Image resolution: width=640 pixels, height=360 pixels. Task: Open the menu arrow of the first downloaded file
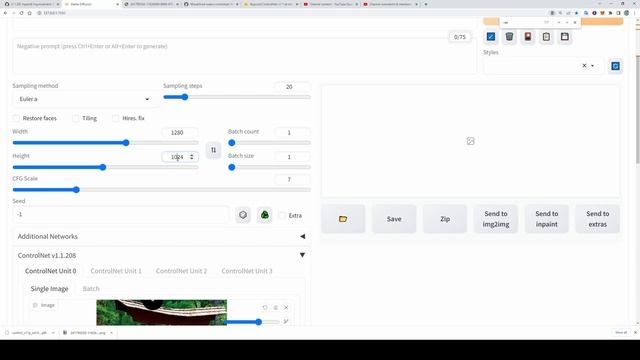(53, 333)
